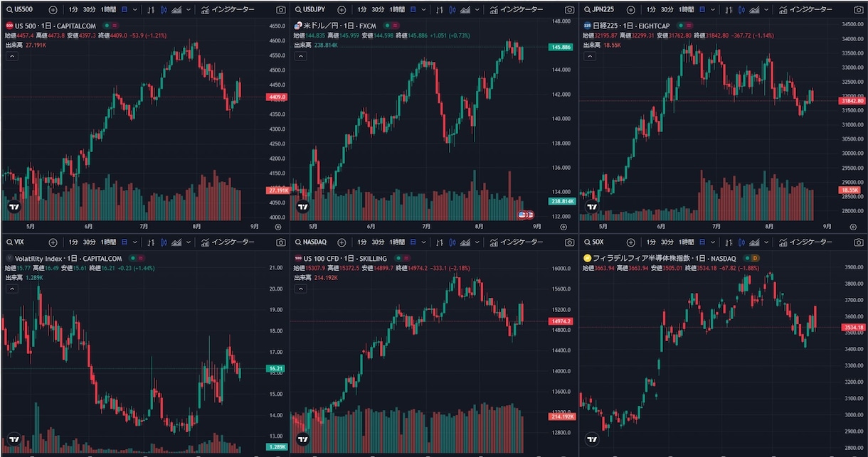Image resolution: width=868 pixels, height=457 pixels.
Task: Add a compare symbol to NASDAQ chart
Action: click(342, 242)
